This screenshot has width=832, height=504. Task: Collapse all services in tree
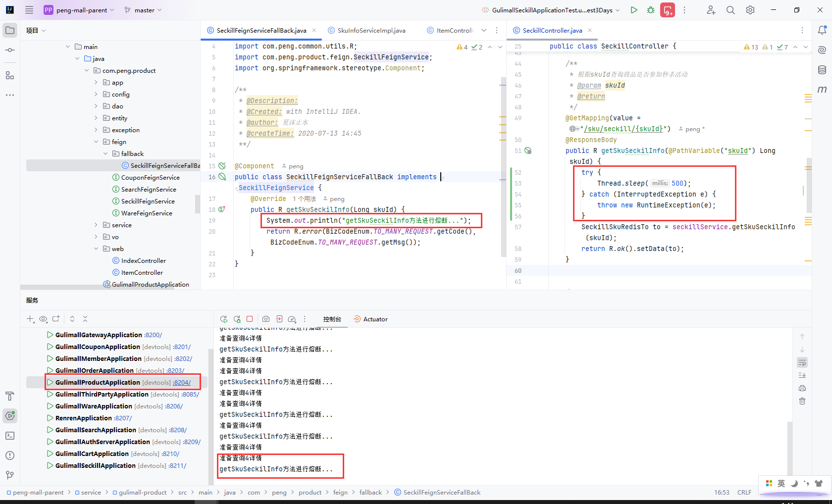pyautogui.click(x=85, y=319)
